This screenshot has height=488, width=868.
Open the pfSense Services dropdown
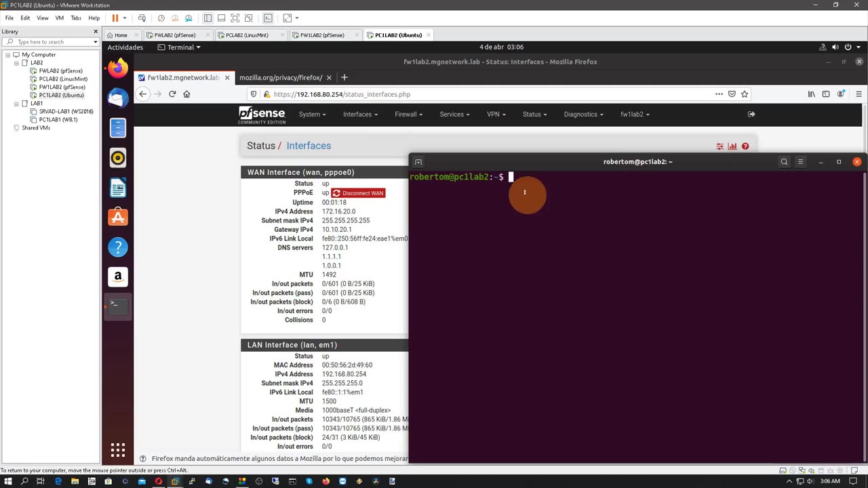pyautogui.click(x=454, y=115)
